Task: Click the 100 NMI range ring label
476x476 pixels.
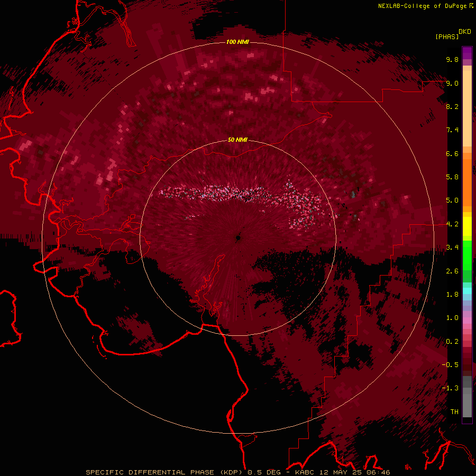Action: pos(237,42)
